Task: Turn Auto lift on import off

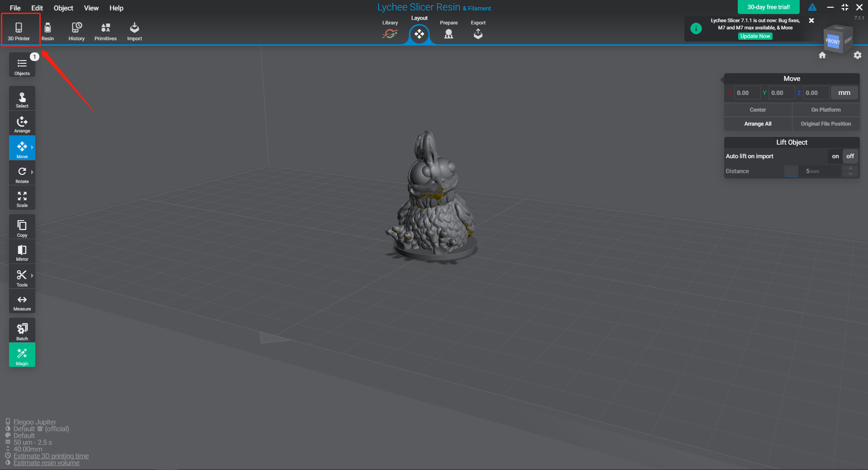Action: pyautogui.click(x=850, y=156)
